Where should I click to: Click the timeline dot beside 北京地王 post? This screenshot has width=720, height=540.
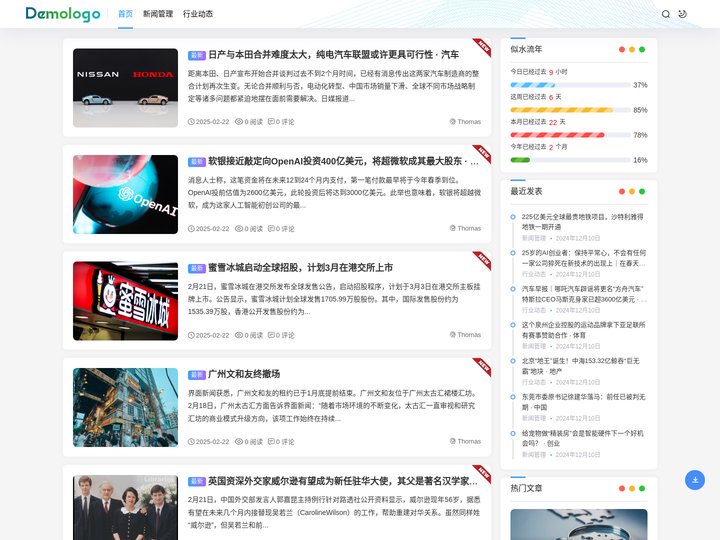click(513, 361)
